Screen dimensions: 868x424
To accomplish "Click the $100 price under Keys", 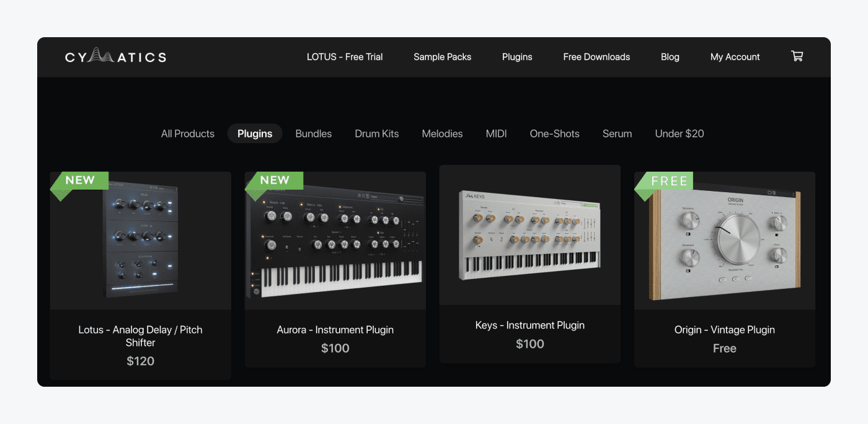I will coord(530,343).
